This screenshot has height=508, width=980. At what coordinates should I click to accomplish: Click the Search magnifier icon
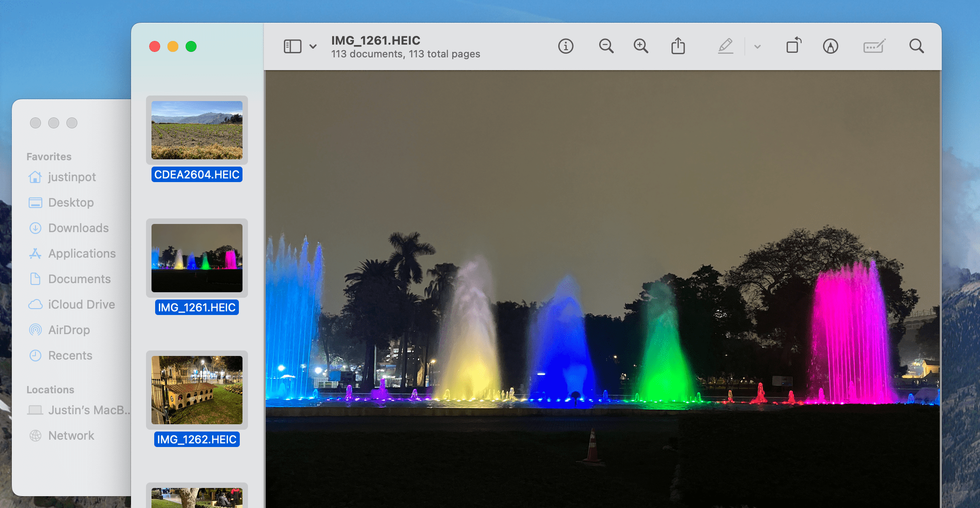click(916, 46)
